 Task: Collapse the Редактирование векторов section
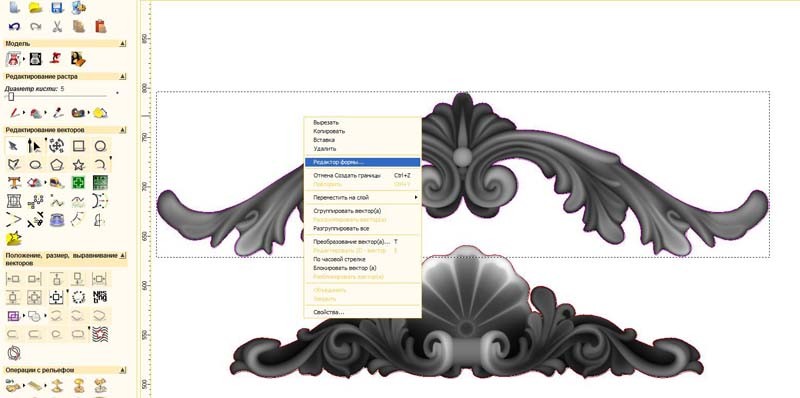(122, 130)
